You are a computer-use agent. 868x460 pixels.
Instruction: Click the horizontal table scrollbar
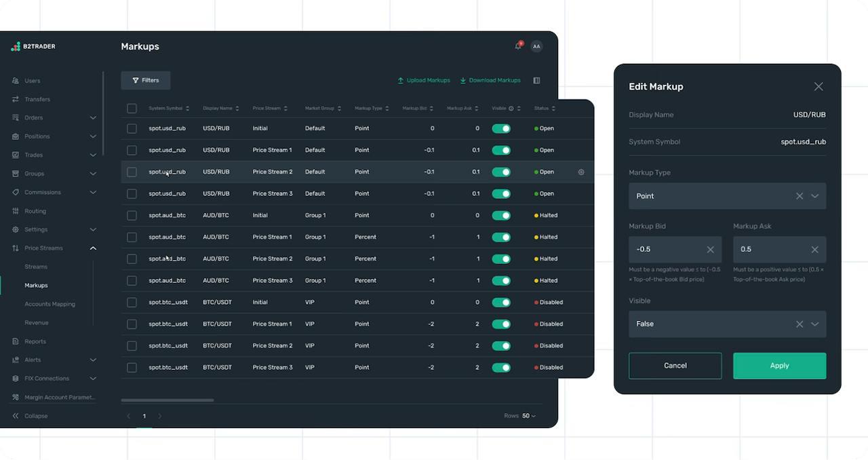tap(167, 400)
